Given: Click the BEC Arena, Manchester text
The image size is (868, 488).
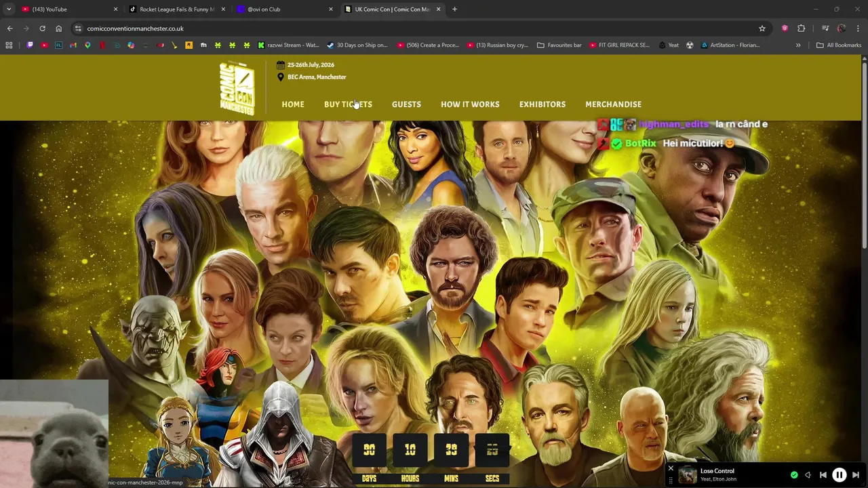Looking at the screenshot, I should pyautogui.click(x=317, y=77).
